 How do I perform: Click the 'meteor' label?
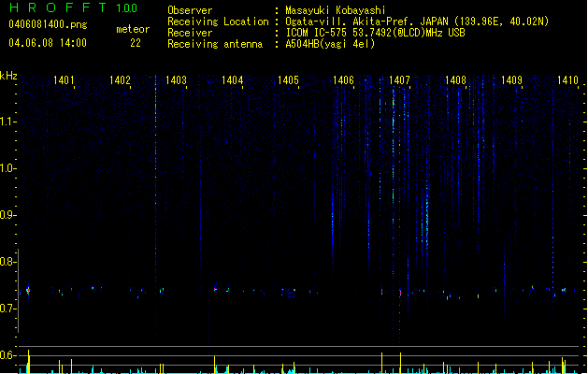133,29
